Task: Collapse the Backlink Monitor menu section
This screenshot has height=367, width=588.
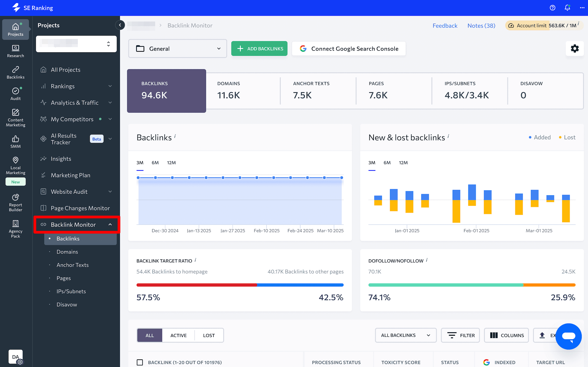Action: [110, 224]
